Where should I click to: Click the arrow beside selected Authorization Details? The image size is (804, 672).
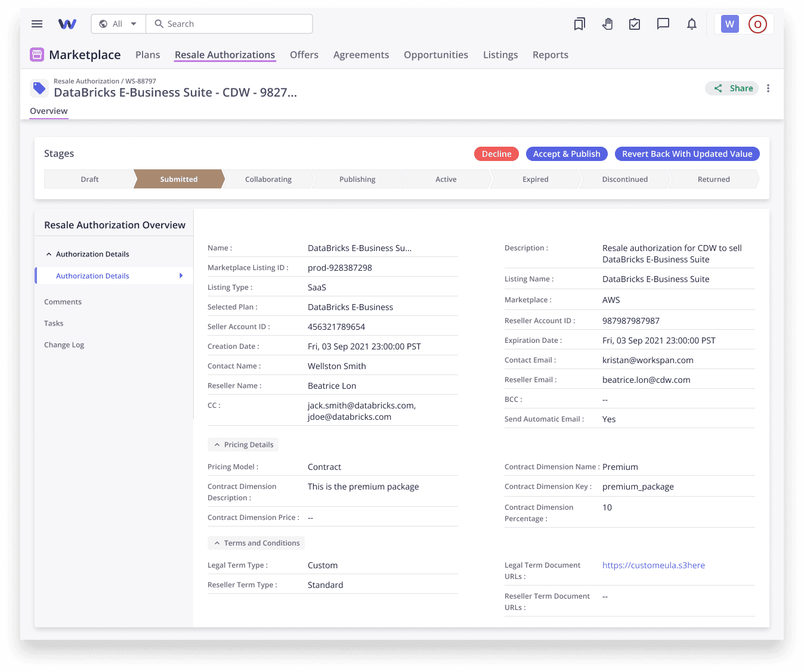pyautogui.click(x=181, y=275)
